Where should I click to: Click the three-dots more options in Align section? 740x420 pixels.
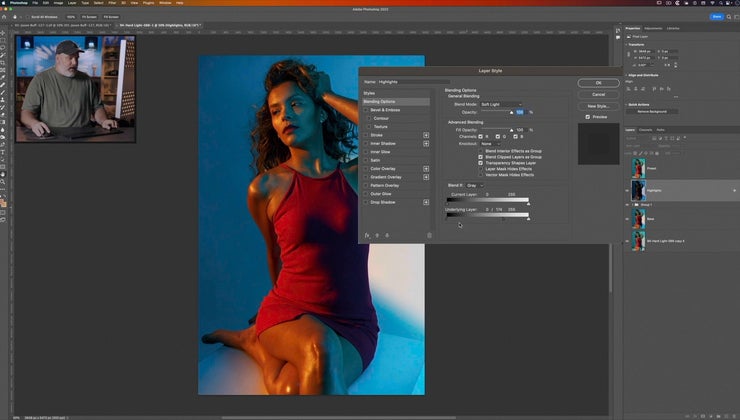click(676, 97)
